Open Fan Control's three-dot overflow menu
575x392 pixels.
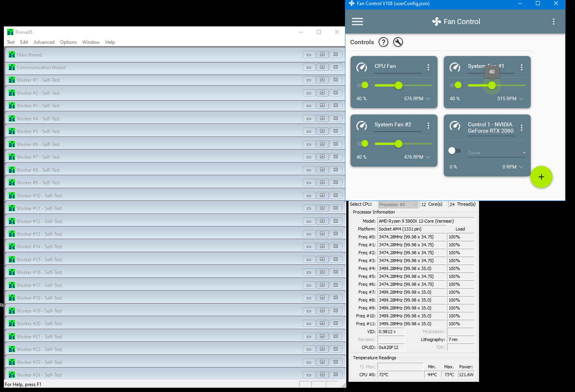pos(553,22)
